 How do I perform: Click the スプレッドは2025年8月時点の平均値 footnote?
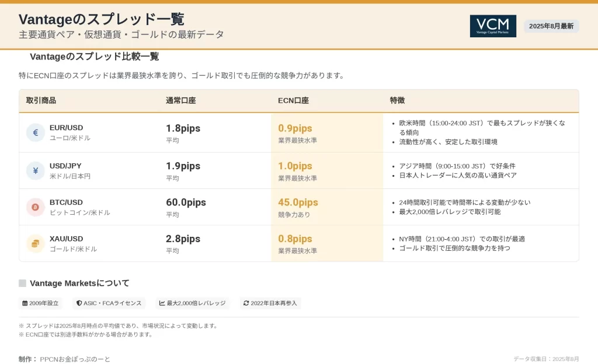pos(119,326)
